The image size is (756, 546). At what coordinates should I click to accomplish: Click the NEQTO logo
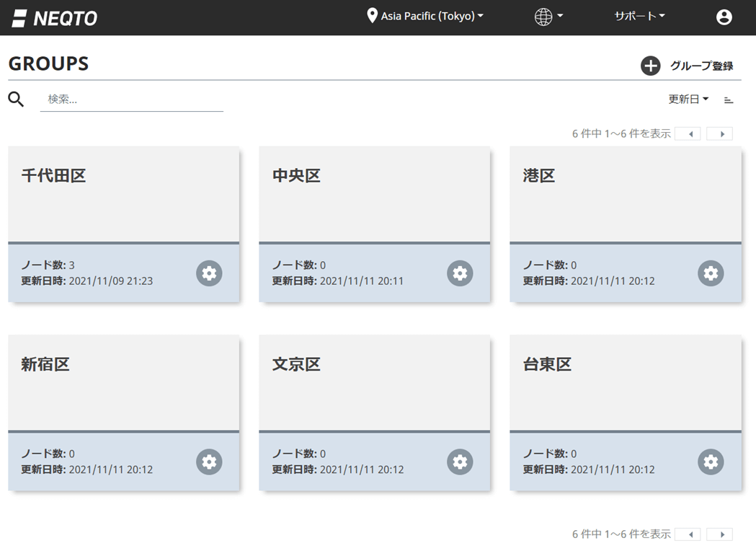55,18
